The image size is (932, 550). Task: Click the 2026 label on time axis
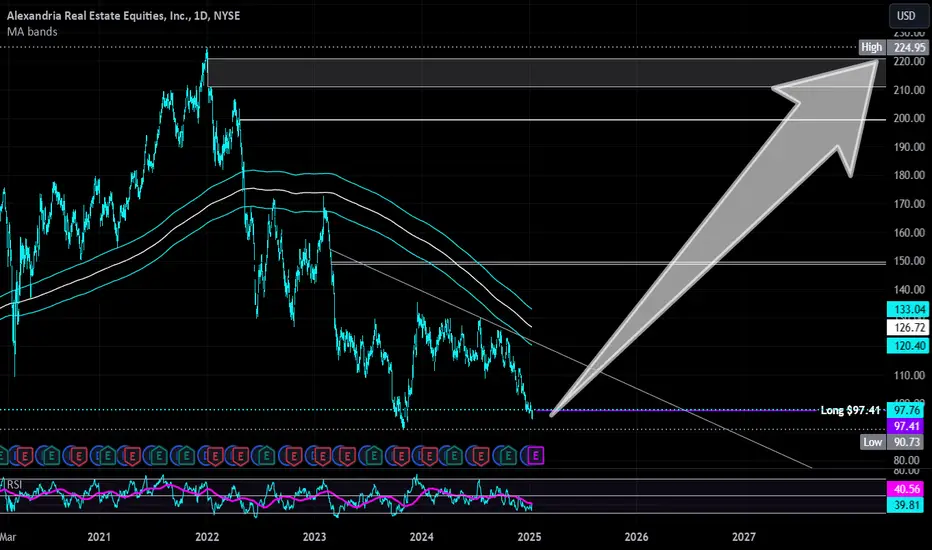[636, 537]
